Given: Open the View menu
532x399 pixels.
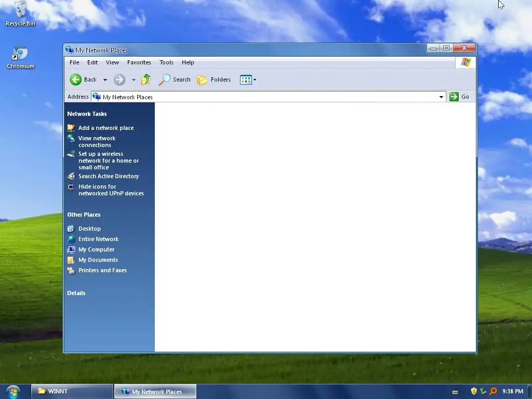Looking at the screenshot, I should coord(112,62).
